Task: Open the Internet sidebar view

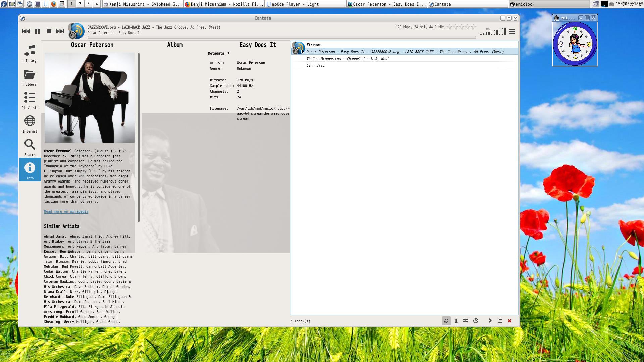Action: (30, 124)
